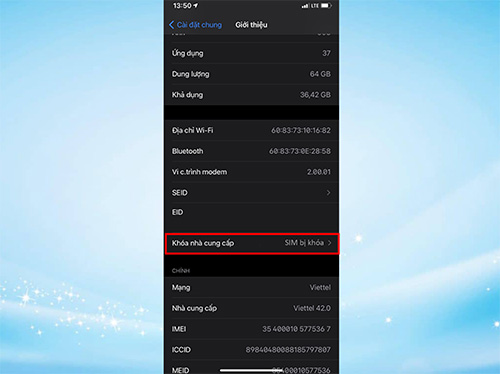Tap the Viettel 42.0 carrier value
The height and width of the screenshot is (374, 500).
point(312,308)
